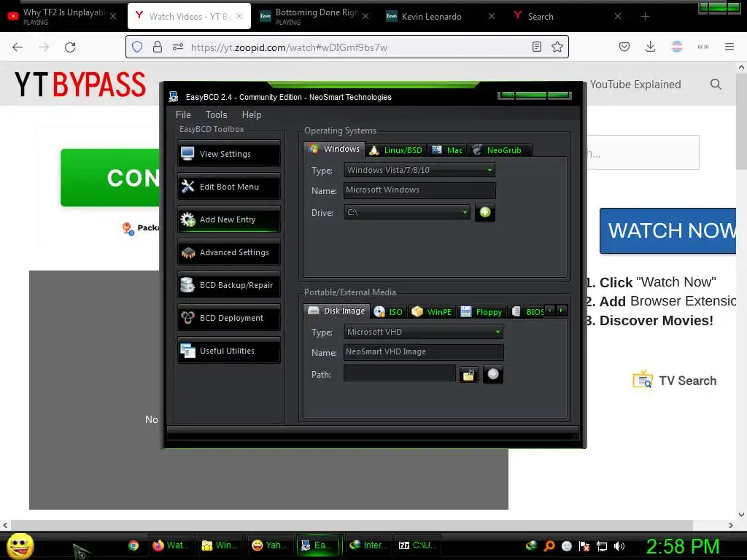The height and width of the screenshot is (560, 747).
Task: Click the empty disk image Path field
Action: (x=399, y=373)
